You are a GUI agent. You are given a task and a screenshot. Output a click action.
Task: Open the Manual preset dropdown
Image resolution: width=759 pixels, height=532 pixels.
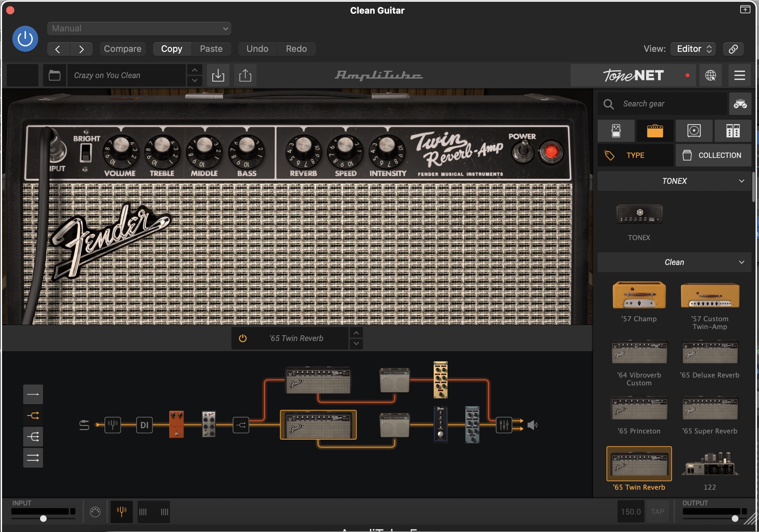coord(139,29)
